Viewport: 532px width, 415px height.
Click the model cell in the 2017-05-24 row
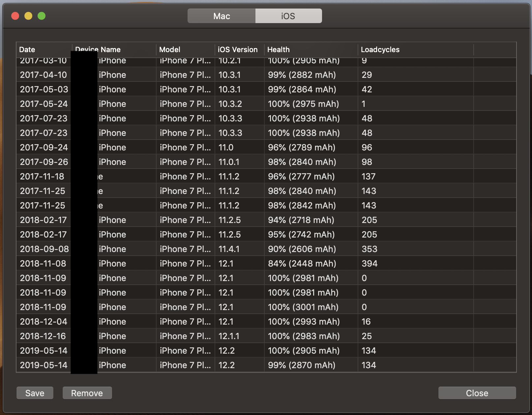[185, 104]
